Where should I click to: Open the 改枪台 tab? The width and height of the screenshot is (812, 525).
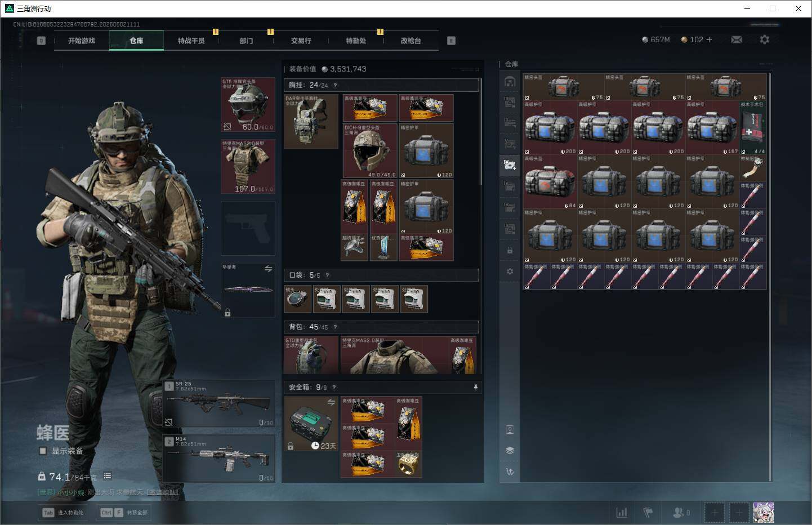pos(411,41)
